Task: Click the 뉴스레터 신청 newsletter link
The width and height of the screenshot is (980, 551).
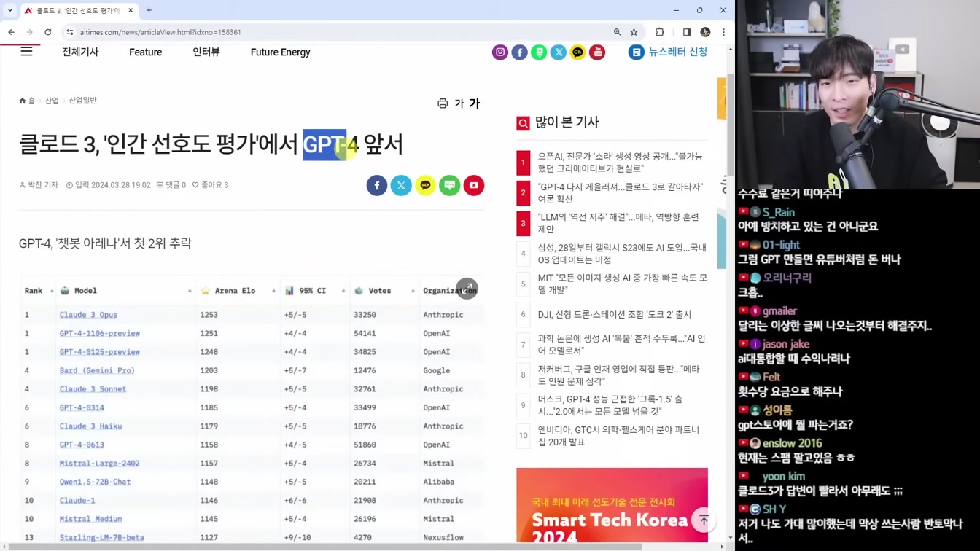Action: (x=668, y=52)
